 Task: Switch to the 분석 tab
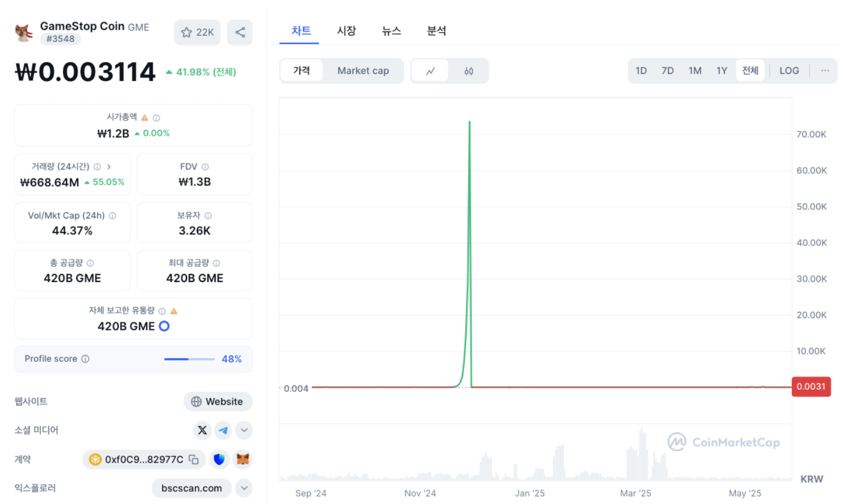tap(436, 31)
